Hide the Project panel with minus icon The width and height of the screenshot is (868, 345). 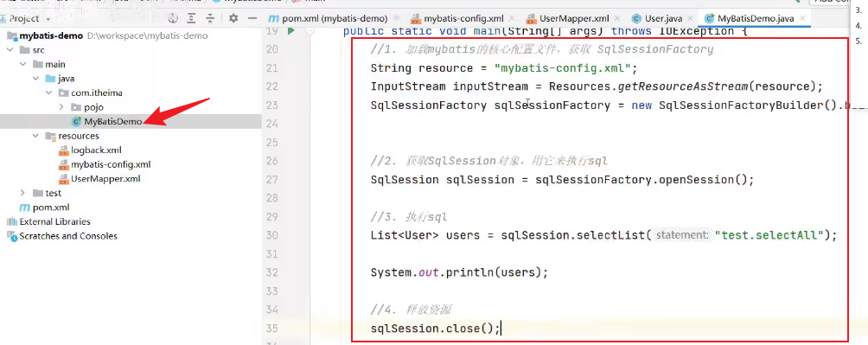coord(252,18)
